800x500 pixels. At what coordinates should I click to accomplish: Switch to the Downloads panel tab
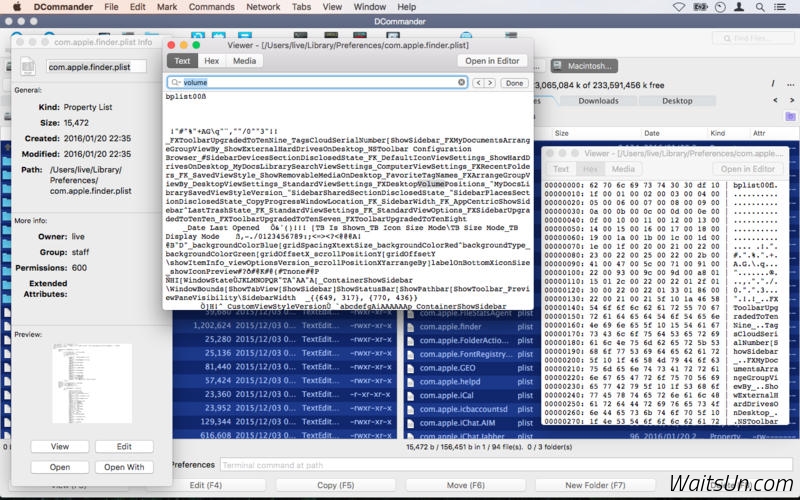tap(598, 101)
